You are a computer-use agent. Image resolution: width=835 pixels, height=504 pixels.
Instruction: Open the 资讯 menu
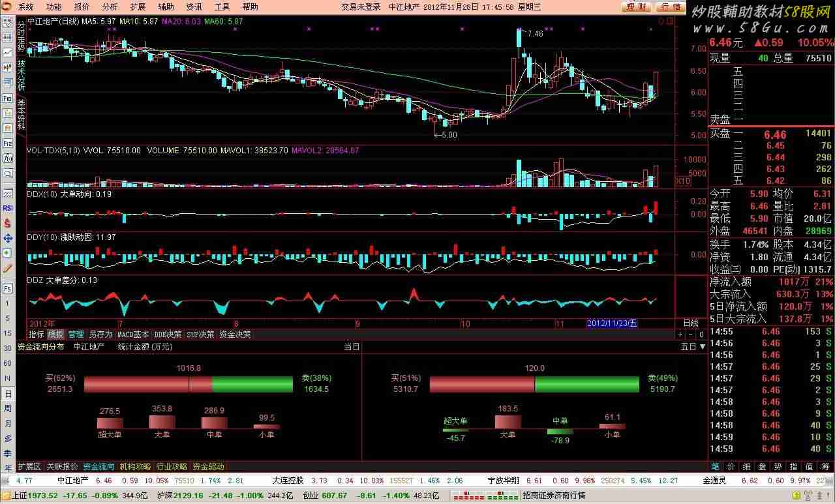pos(194,7)
